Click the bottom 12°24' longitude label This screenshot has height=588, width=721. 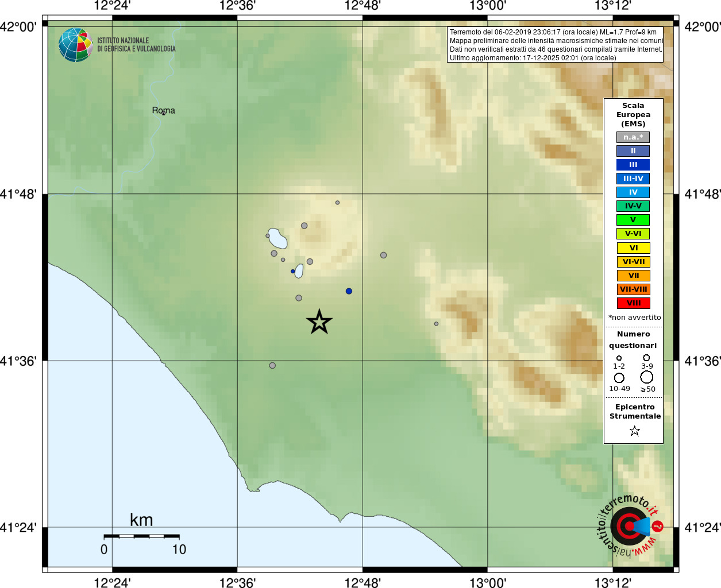coord(112,583)
